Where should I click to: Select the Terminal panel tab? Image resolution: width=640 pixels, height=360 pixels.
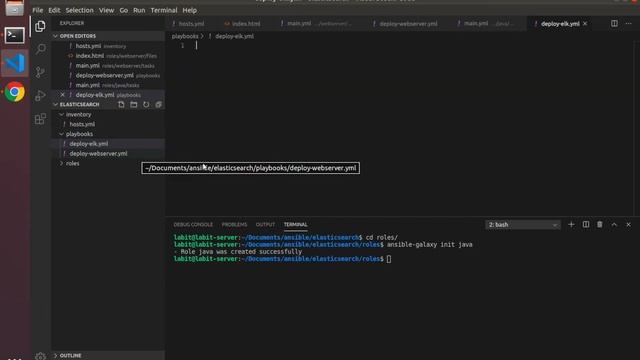tap(296, 224)
